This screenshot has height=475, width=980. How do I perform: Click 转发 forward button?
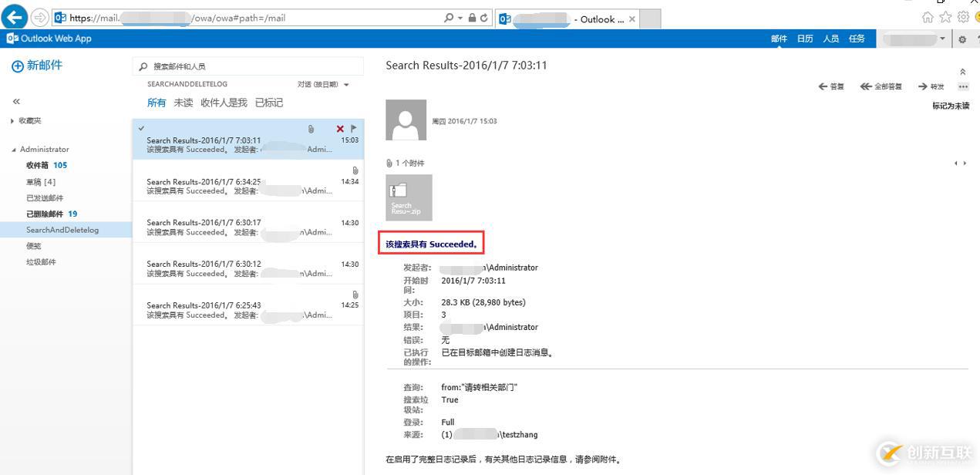click(931, 86)
